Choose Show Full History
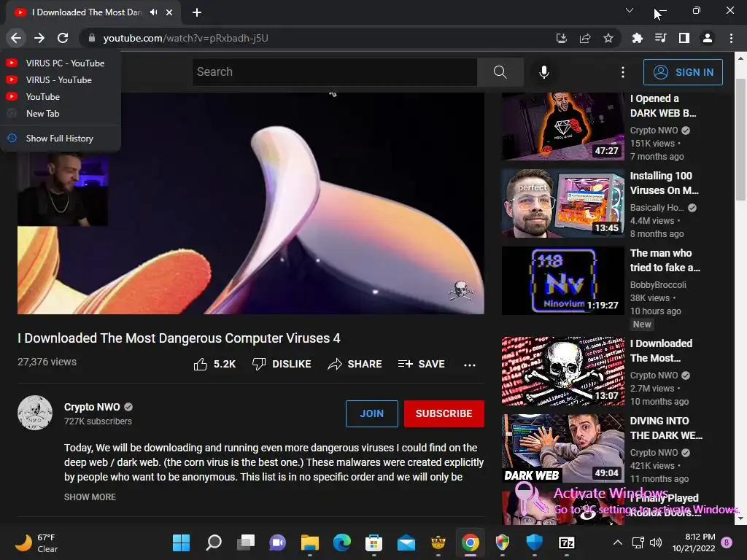 (x=61, y=138)
